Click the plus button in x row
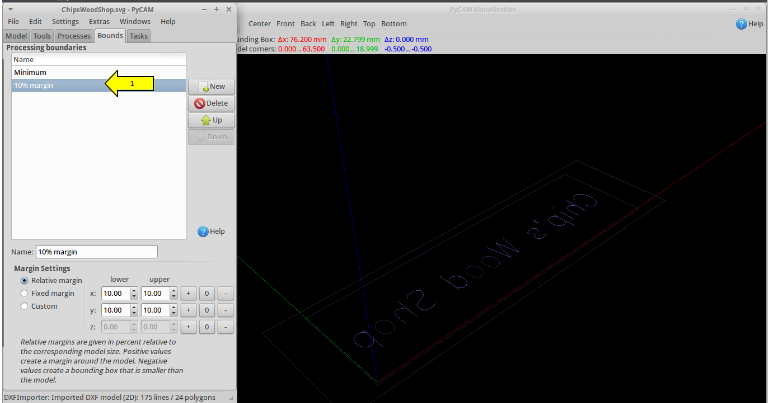 pos(188,294)
